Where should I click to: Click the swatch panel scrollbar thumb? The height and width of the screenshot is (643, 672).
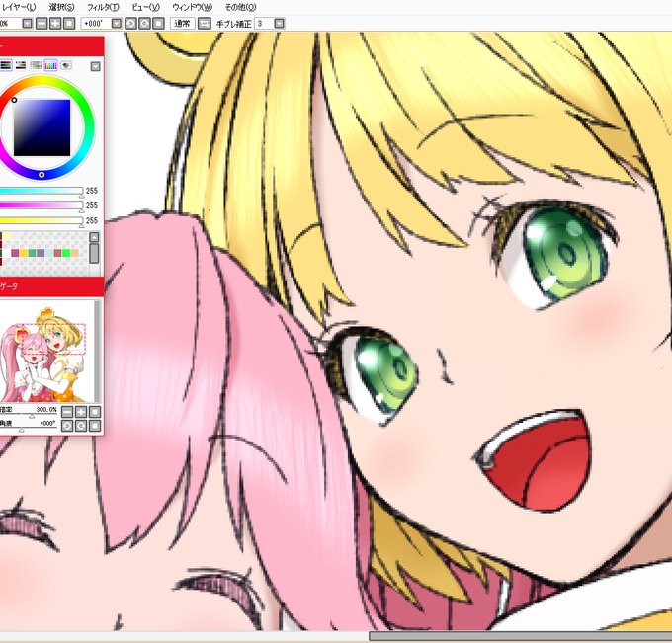[x=94, y=253]
